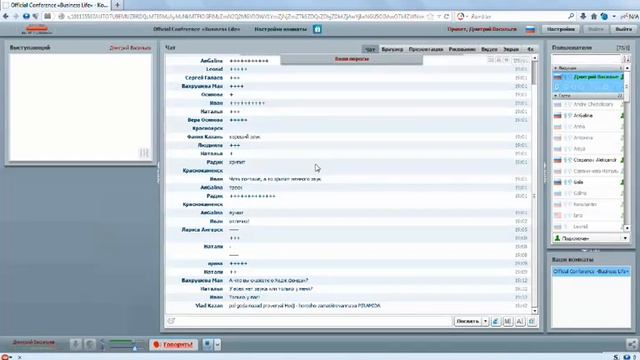The height and width of the screenshot is (360, 640).
Task: Switch to the Чат tab
Action: (370, 49)
